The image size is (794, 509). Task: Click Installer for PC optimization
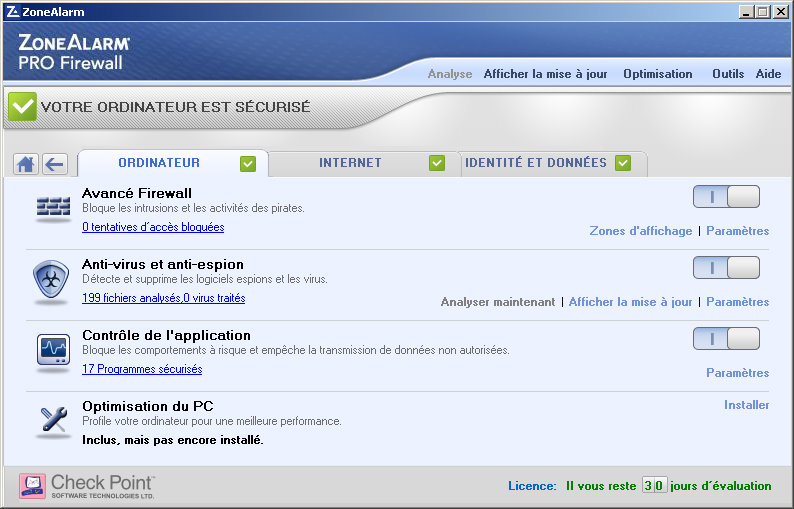click(746, 405)
